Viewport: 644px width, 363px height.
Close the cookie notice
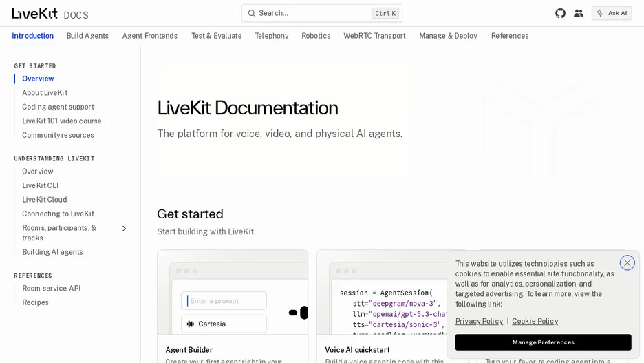click(627, 262)
